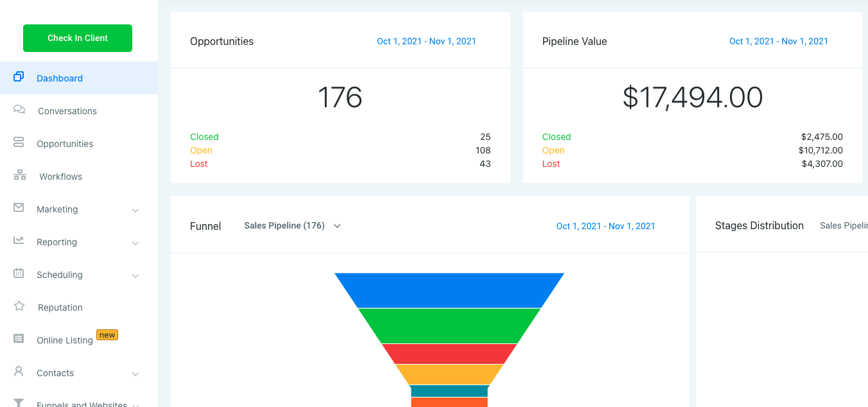Click the Stages Distribution title
This screenshot has width=868, height=407.
click(759, 225)
